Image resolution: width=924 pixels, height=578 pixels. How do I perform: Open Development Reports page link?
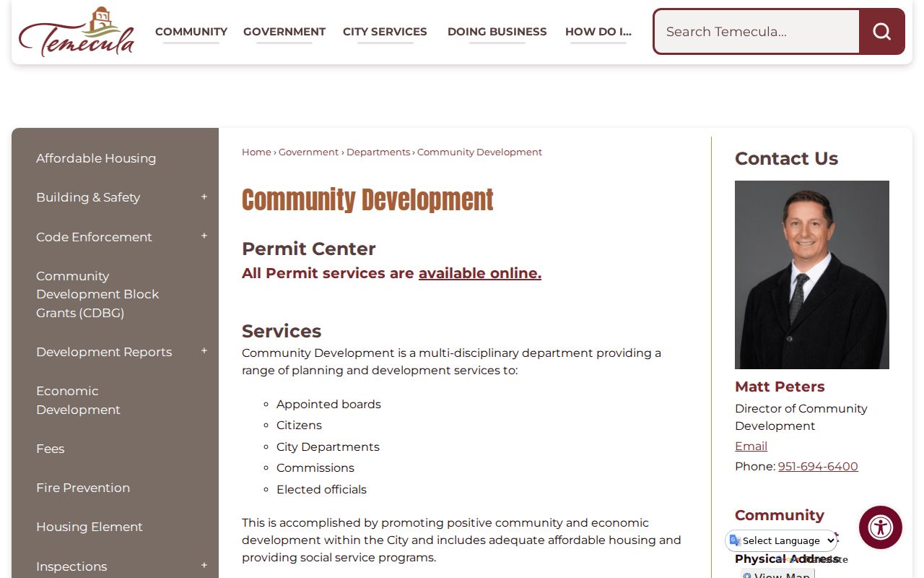click(x=104, y=352)
